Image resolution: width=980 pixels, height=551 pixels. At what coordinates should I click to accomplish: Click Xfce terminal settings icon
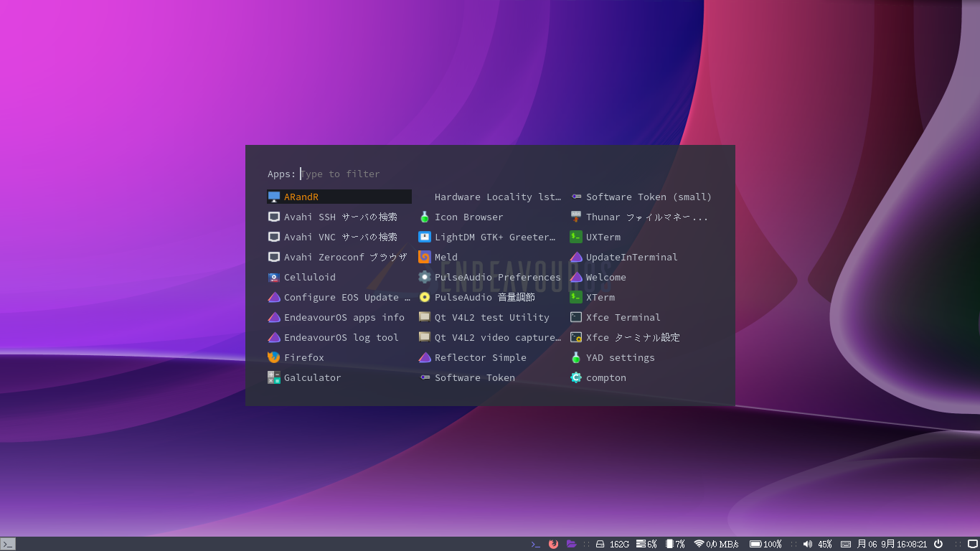(x=576, y=337)
